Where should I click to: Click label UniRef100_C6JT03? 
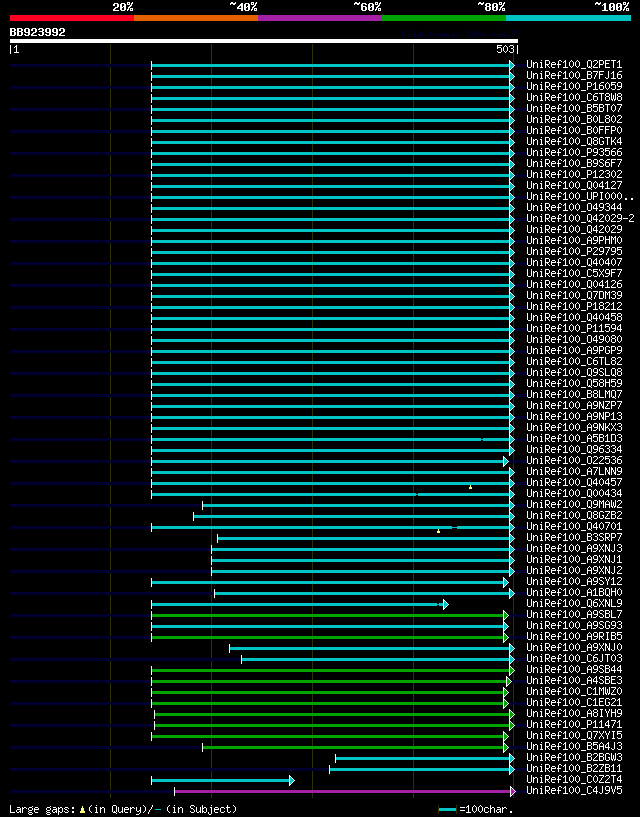point(574,659)
